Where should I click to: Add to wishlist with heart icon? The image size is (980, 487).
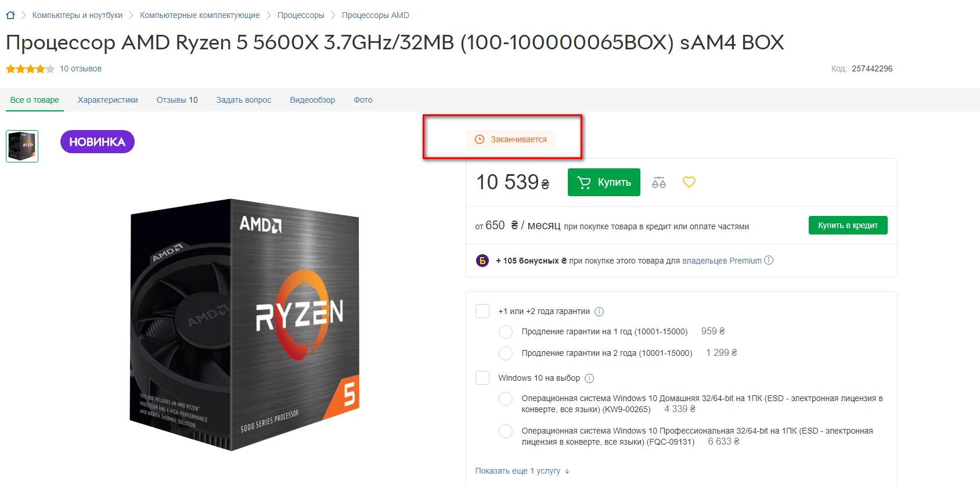[x=689, y=182]
